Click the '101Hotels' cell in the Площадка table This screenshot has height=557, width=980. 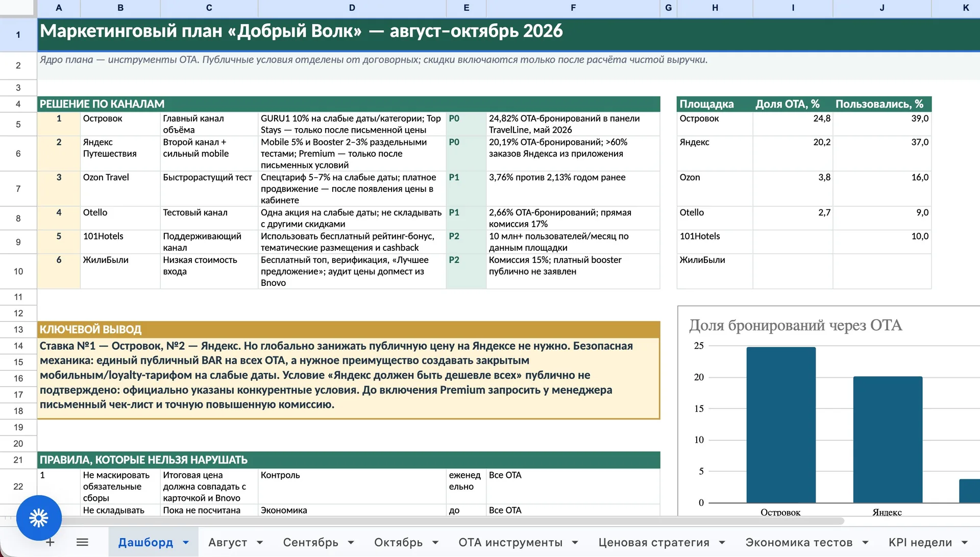(x=715, y=241)
